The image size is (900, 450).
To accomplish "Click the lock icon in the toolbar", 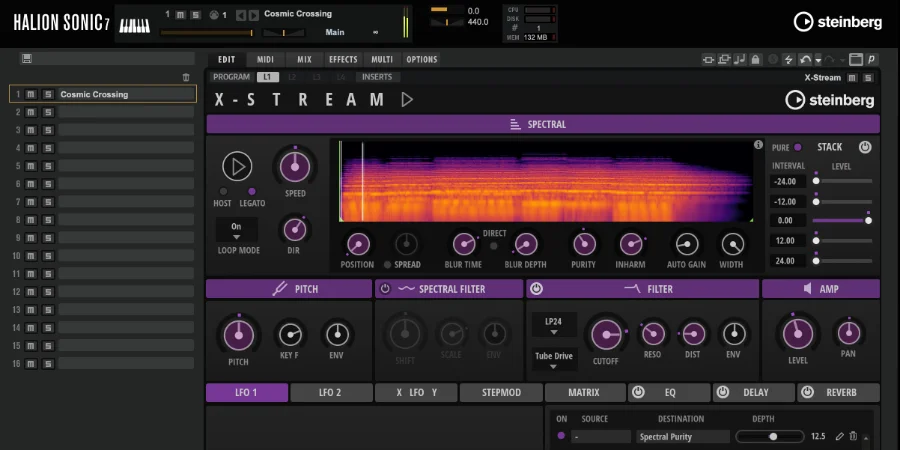I will (x=755, y=59).
